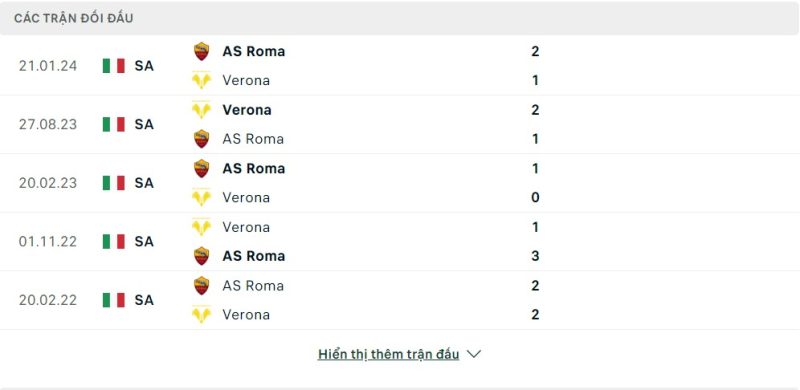Click Verona crest in 21.01.24 match
Viewport: 800px width, 390px height.
point(202,80)
